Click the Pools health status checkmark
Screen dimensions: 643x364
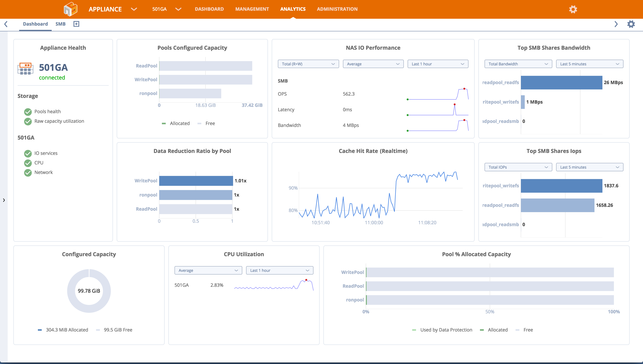coord(28,111)
